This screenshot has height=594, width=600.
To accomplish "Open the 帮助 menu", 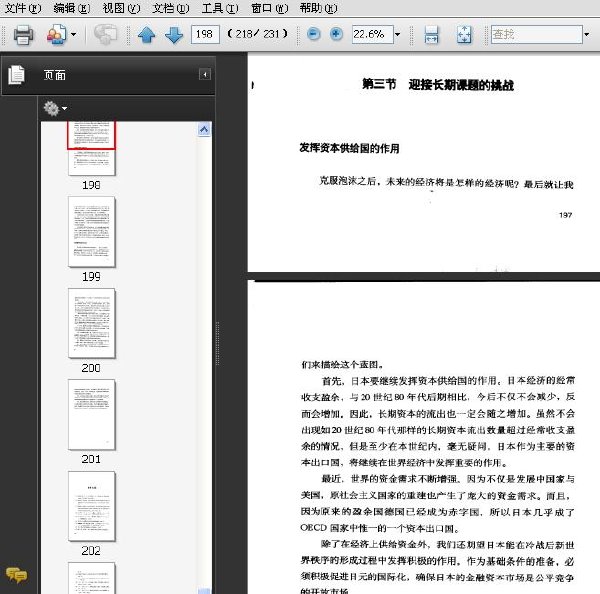I will [x=318, y=8].
